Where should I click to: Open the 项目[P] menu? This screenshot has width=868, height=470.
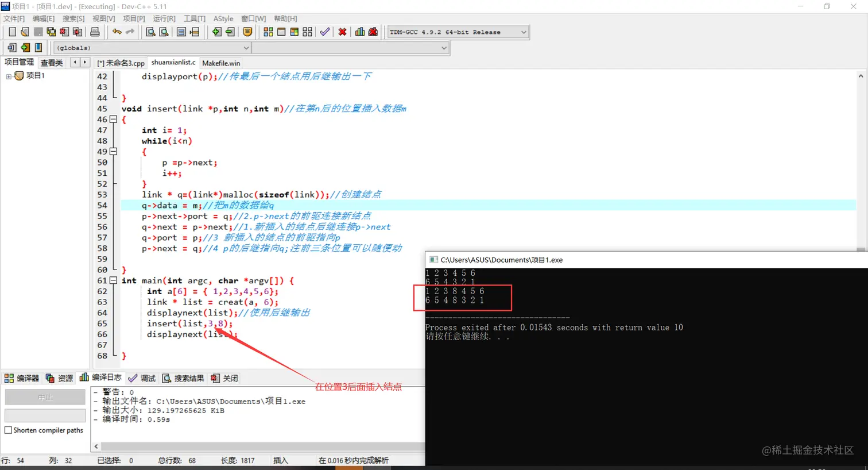click(x=134, y=18)
